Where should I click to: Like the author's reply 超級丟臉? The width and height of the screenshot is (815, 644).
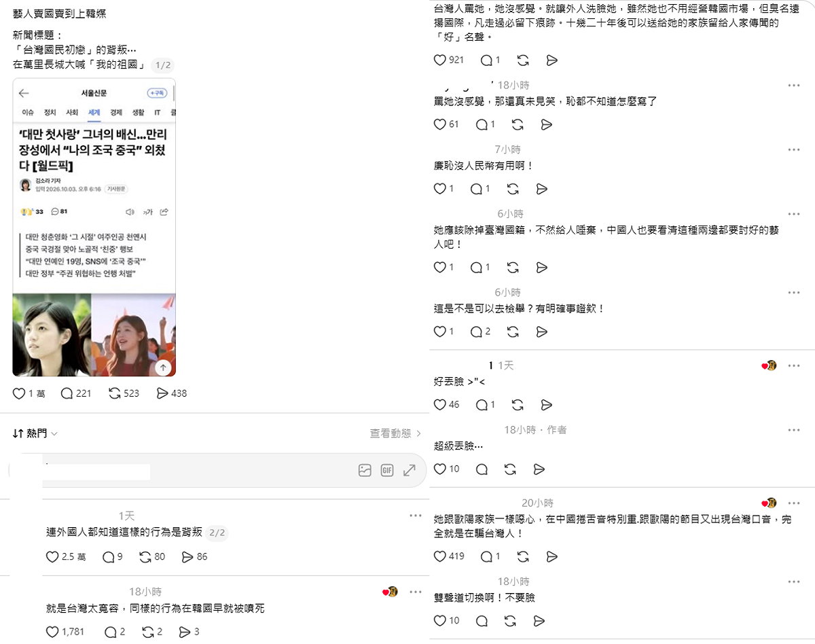[440, 469]
